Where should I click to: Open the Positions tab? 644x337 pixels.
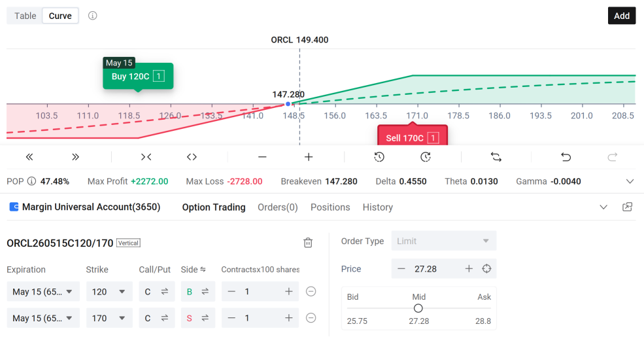(x=330, y=207)
